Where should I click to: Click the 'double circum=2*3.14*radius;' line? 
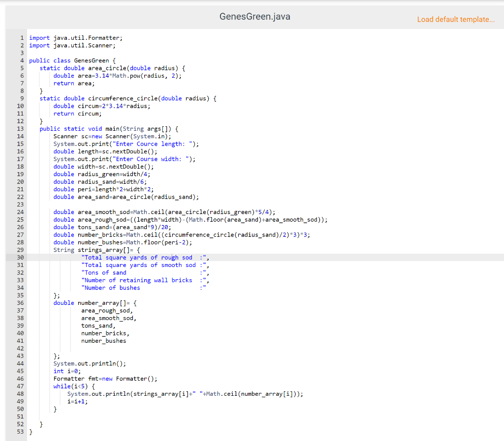[102, 106]
